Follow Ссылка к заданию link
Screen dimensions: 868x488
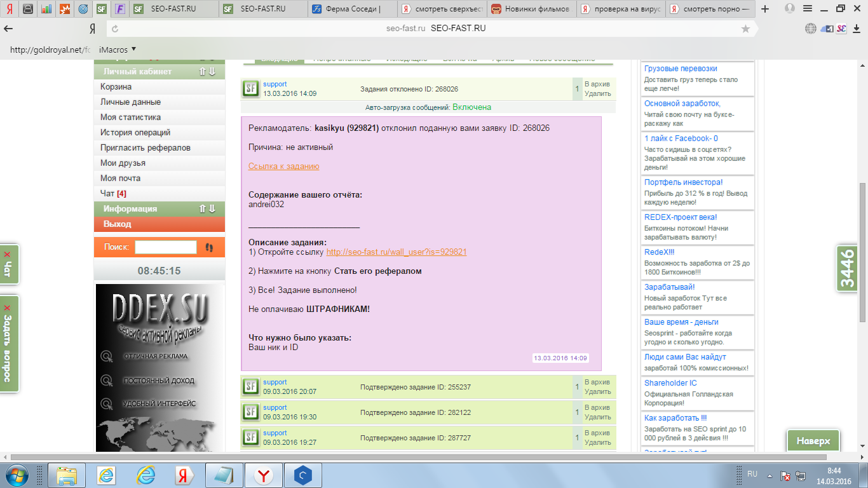click(283, 166)
